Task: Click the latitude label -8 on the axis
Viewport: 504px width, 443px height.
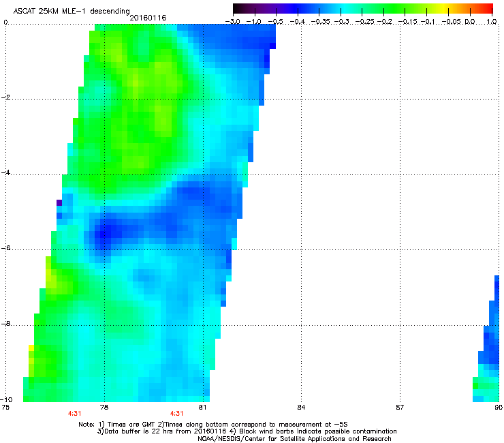Action: pos(5,324)
